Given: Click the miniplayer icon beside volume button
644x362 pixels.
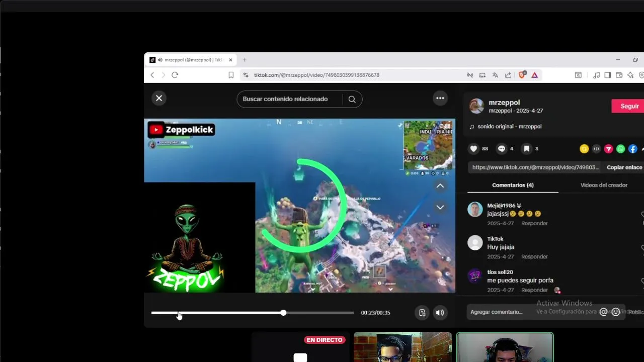Looking at the screenshot, I should [x=422, y=313].
